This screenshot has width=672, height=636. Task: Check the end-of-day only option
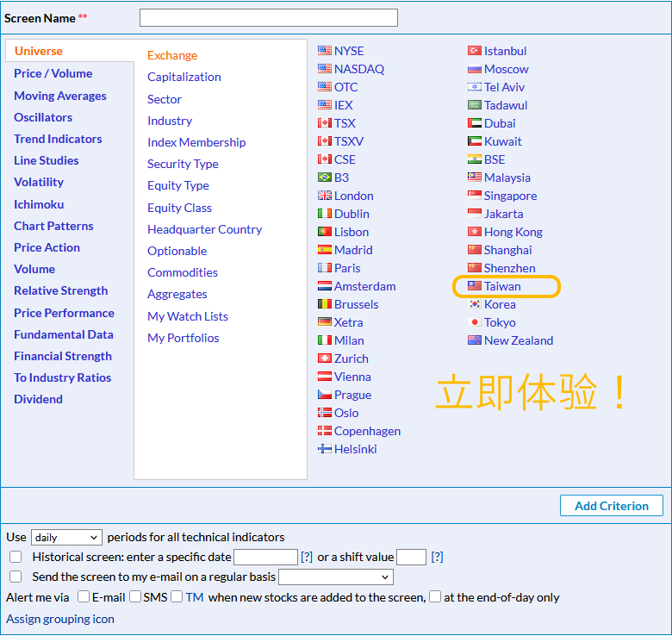(x=435, y=596)
